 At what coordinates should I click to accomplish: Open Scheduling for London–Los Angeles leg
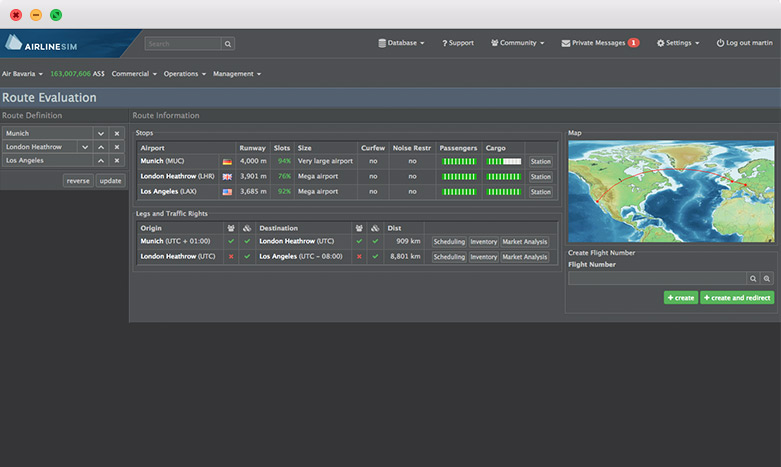coord(449,257)
